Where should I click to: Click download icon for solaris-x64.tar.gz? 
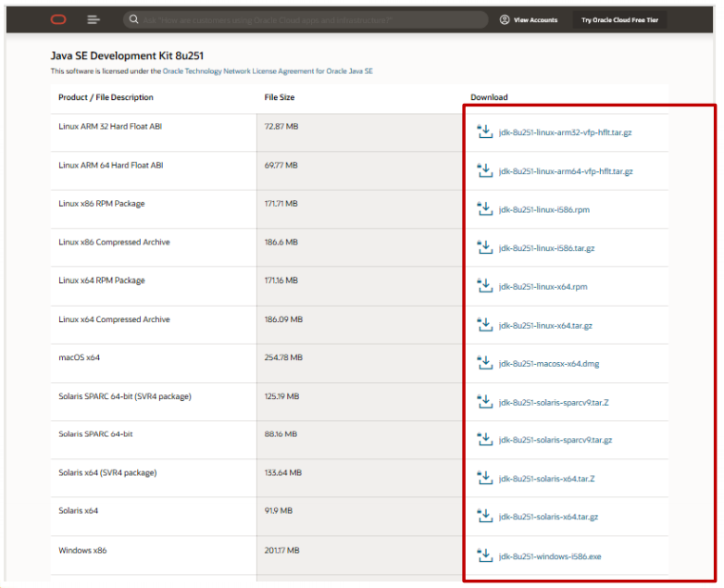tap(485, 516)
